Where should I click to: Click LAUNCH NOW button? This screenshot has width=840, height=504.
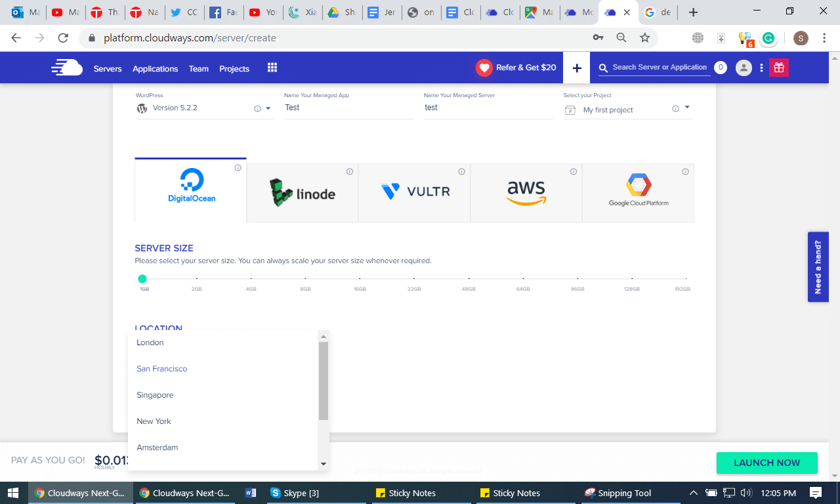(x=767, y=463)
